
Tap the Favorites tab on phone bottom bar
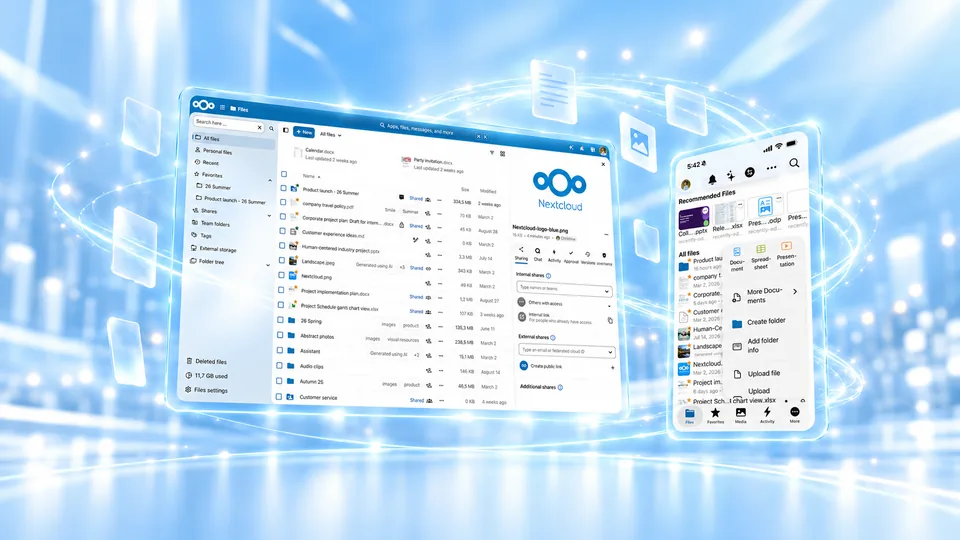[x=715, y=416]
